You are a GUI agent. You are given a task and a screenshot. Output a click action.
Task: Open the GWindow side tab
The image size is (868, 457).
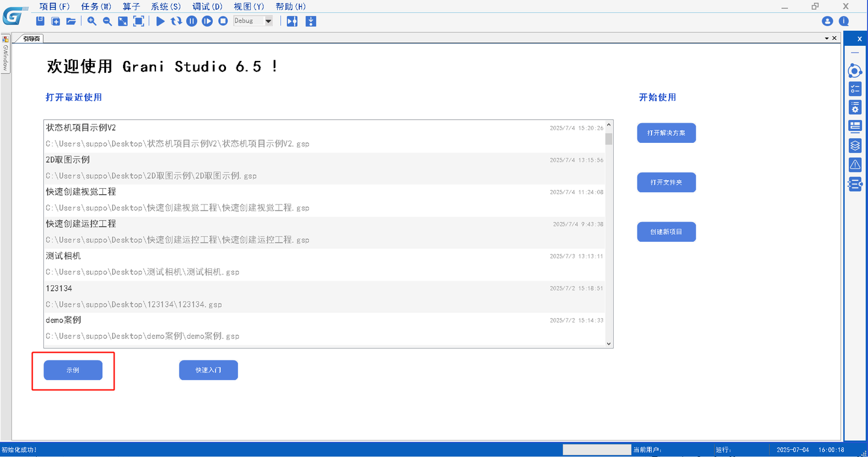pyautogui.click(x=5, y=58)
